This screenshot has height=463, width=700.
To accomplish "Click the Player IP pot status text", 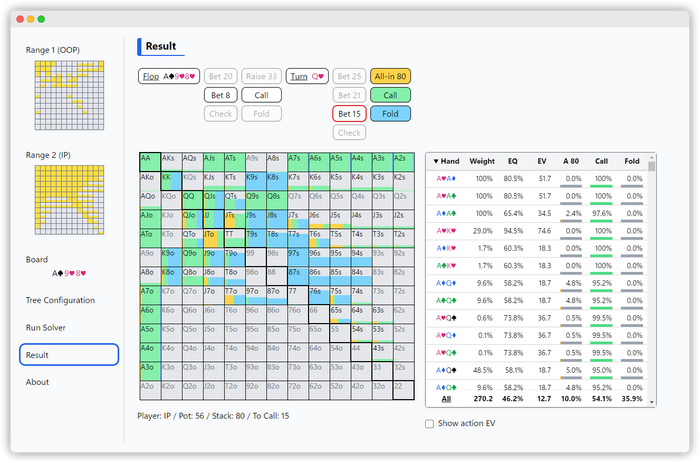I will point(213,416).
